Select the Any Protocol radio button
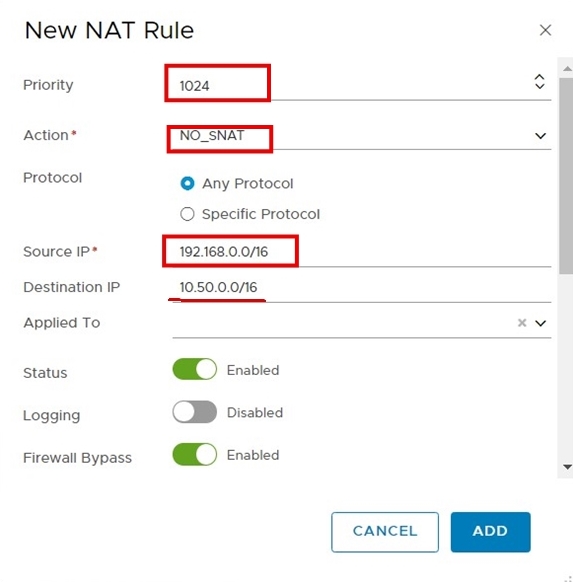Image resolution: width=573 pixels, height=582 pixels. [187, 183]
